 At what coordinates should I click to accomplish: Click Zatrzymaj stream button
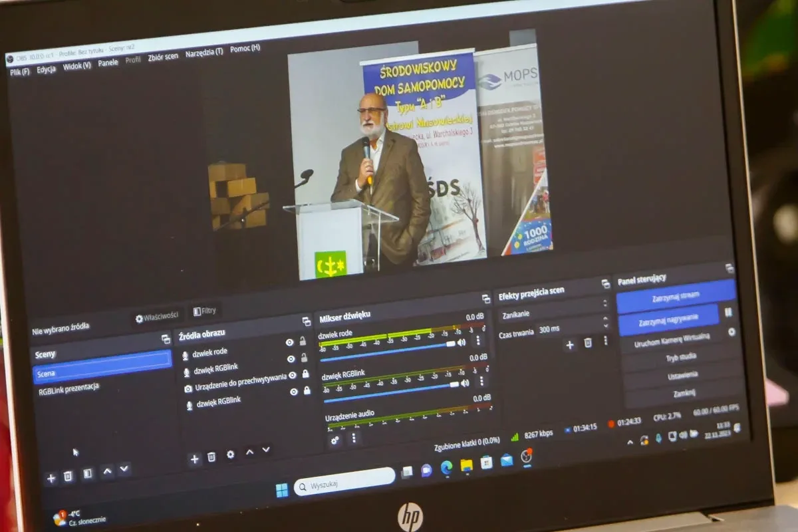[675, 296]
